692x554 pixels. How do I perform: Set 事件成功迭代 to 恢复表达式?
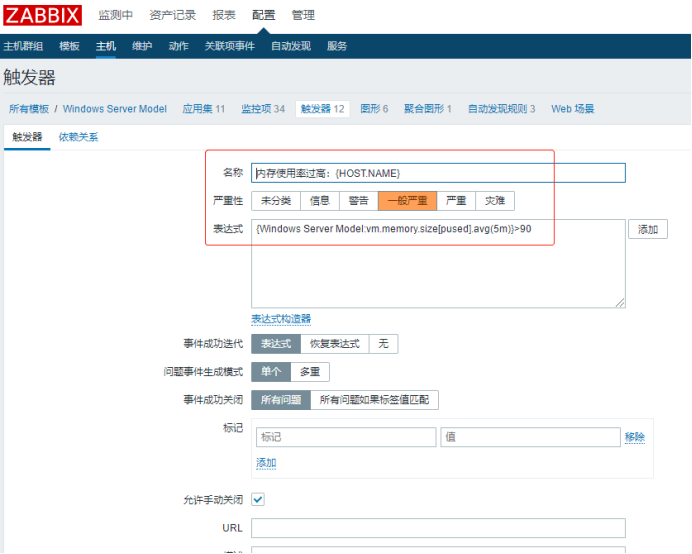coord(335,344)
